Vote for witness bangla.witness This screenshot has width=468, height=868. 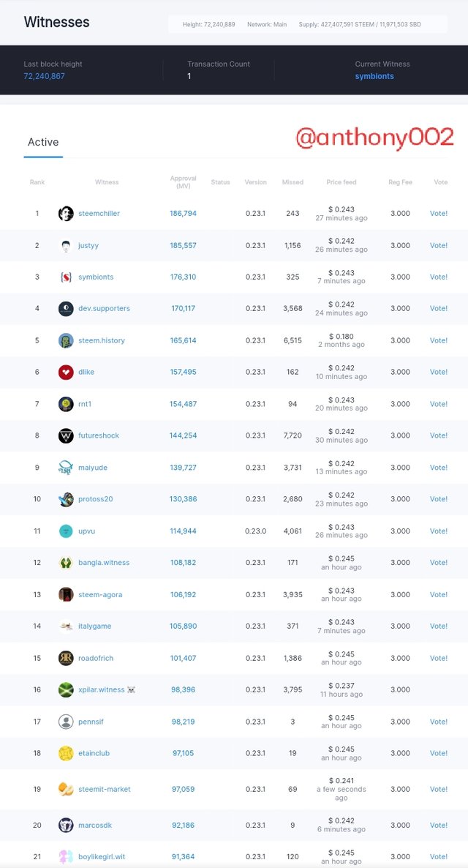coord(439,562)
